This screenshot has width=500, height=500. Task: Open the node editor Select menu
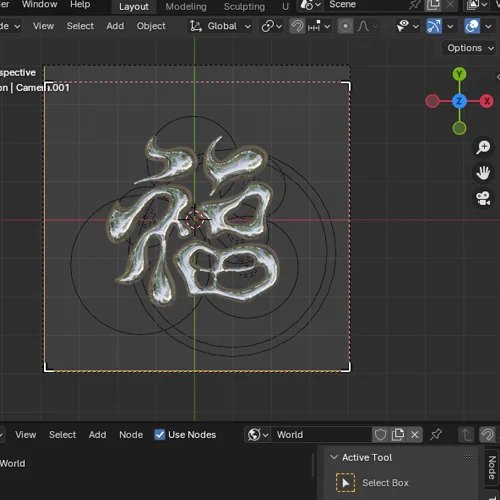click(x=62, y=435)
